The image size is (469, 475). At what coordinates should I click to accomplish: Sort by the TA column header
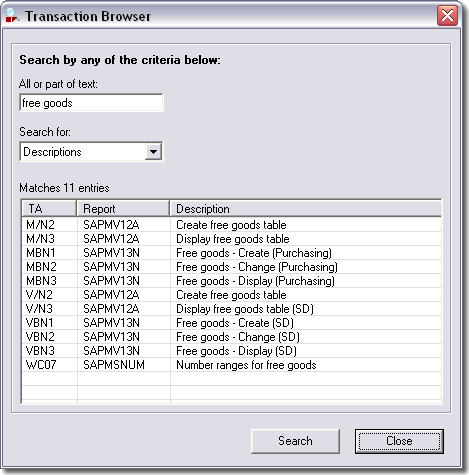click(x=49, y=209)
